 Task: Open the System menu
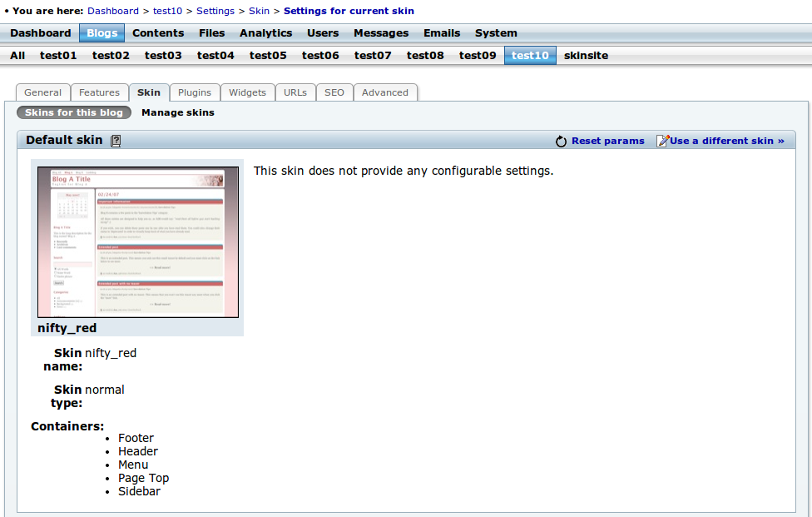click(x=496, y=33)
